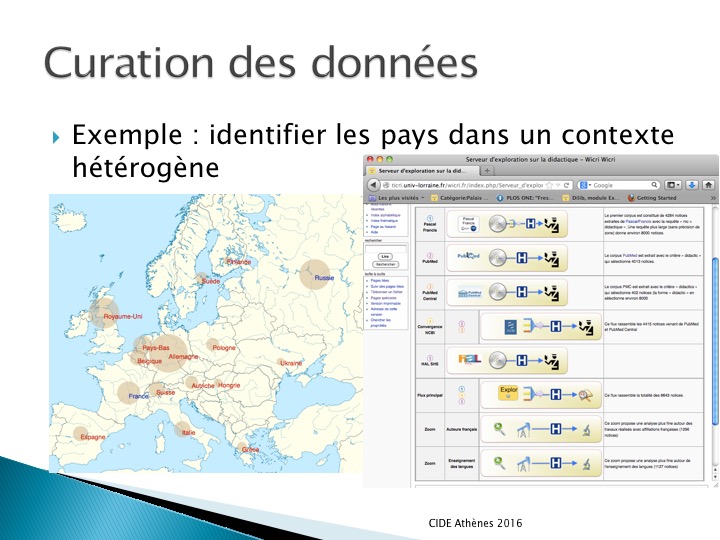The height and width of the screenshot is (540, 720).
Task: Click the Pascal Francis logo in row one
Action: [468, 224]
